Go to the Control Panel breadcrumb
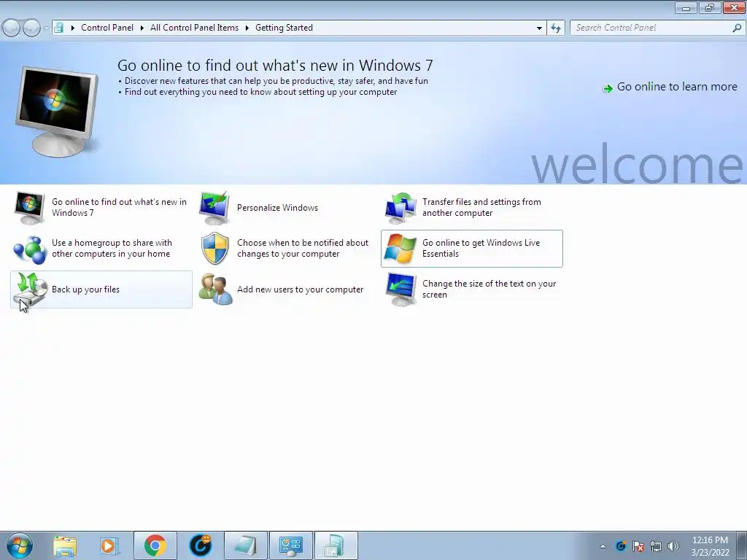 click(107, 28)
